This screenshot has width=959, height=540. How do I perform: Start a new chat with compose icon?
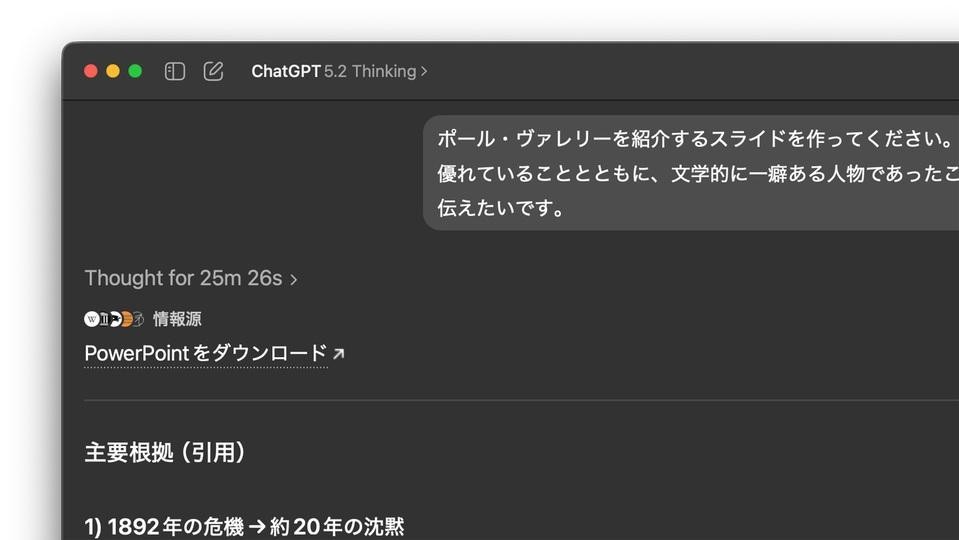point(213,71)
